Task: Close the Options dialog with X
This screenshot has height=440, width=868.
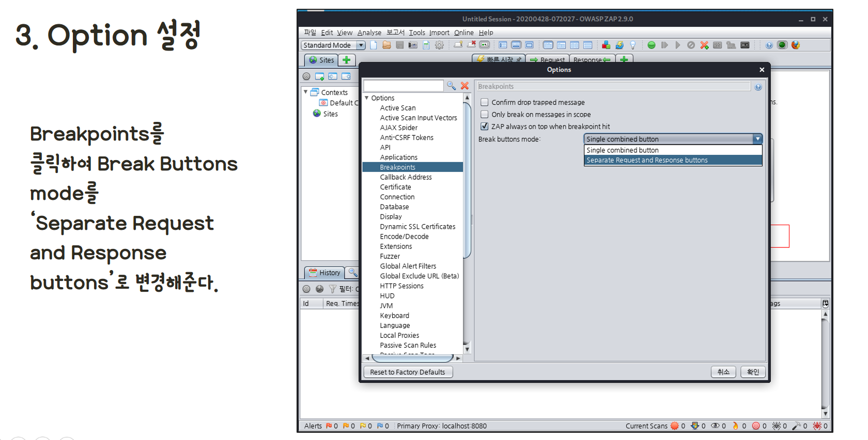Action: click(x=762, y=70)
